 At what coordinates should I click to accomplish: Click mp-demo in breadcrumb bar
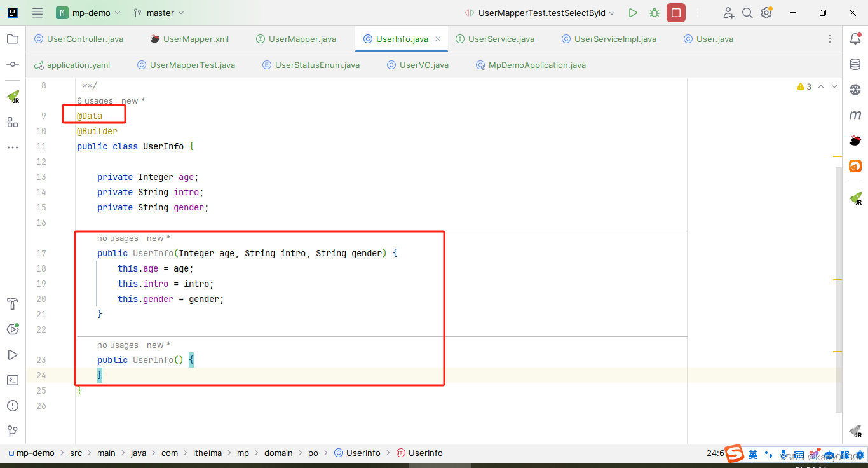click(31, 453)
